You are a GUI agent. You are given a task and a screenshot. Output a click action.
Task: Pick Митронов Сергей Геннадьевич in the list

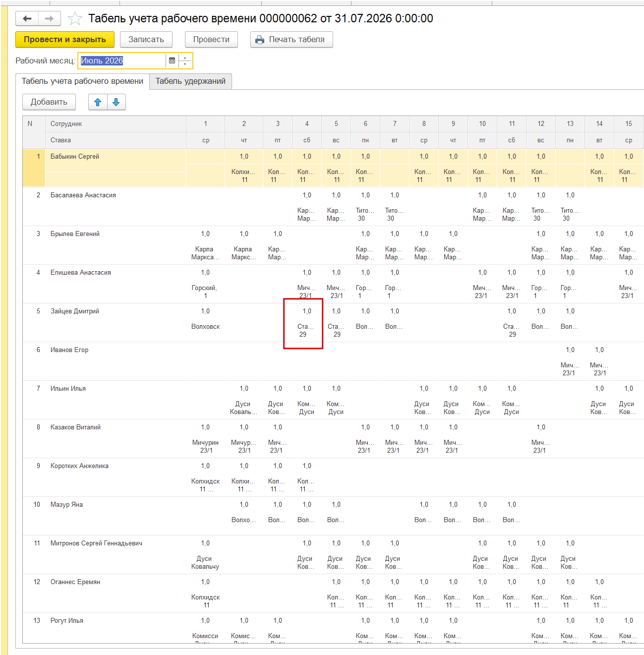[x=96, y=543]
